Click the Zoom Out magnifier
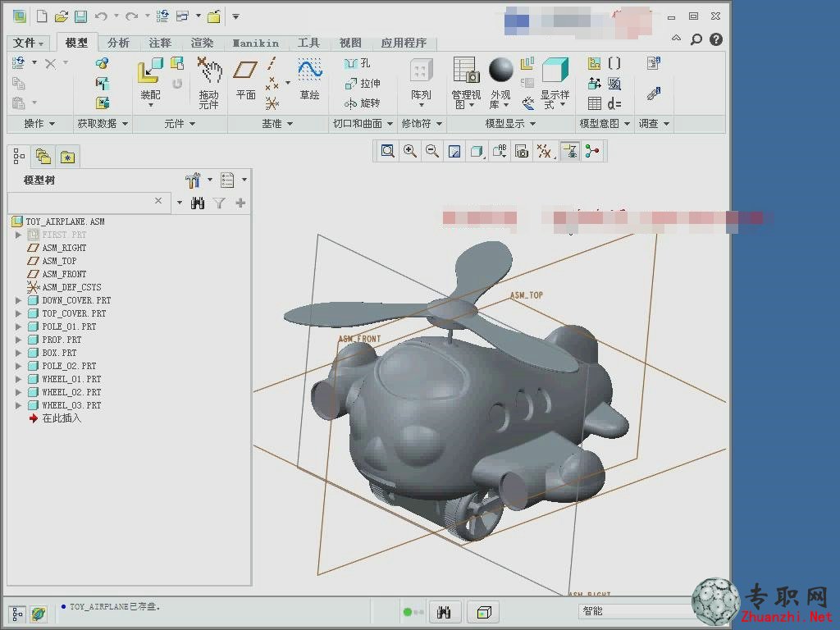 point(431,152)
